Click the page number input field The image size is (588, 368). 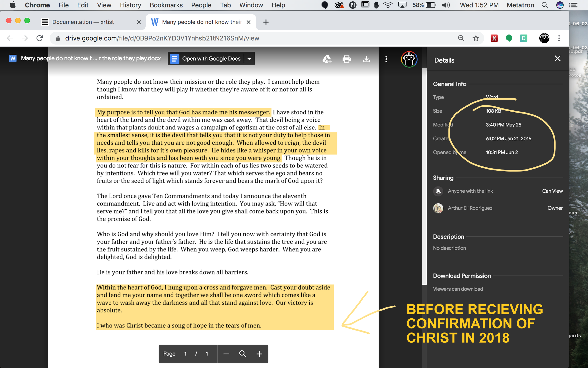[x=185, y=354]
